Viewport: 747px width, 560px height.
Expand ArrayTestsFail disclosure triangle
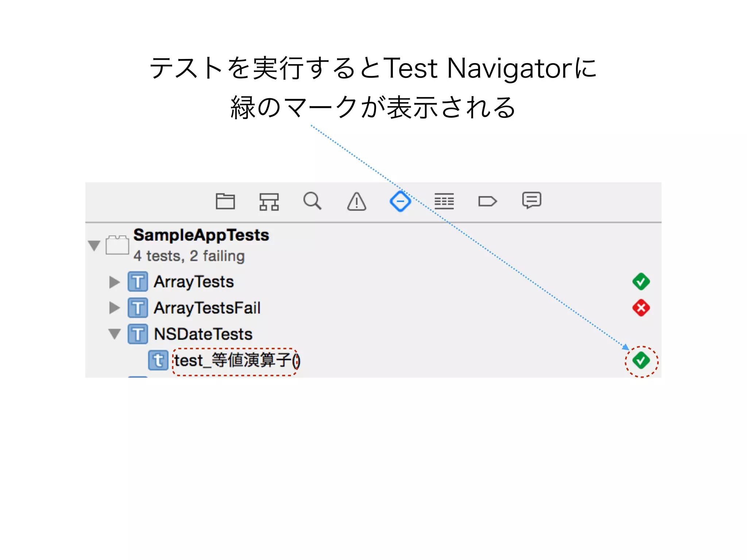point(114,308)
